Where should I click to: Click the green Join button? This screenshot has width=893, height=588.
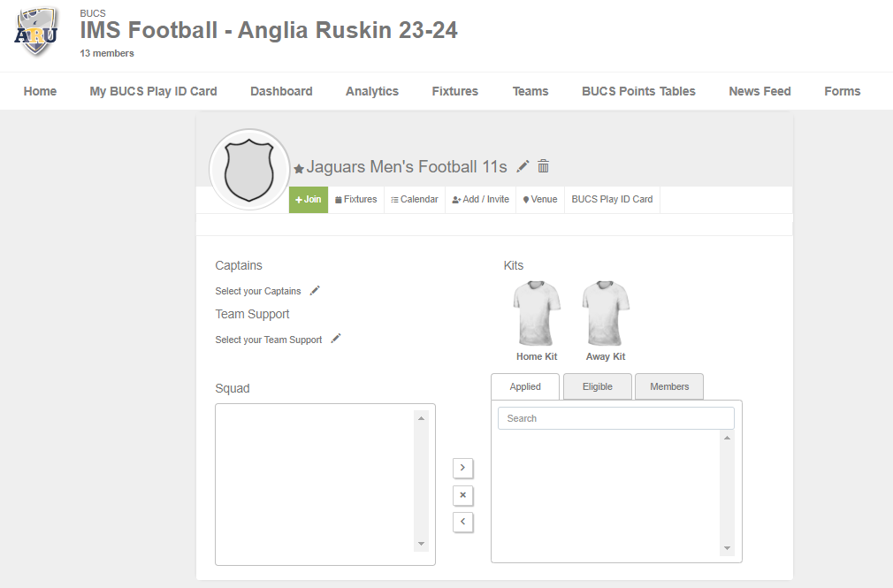point(308,200)
